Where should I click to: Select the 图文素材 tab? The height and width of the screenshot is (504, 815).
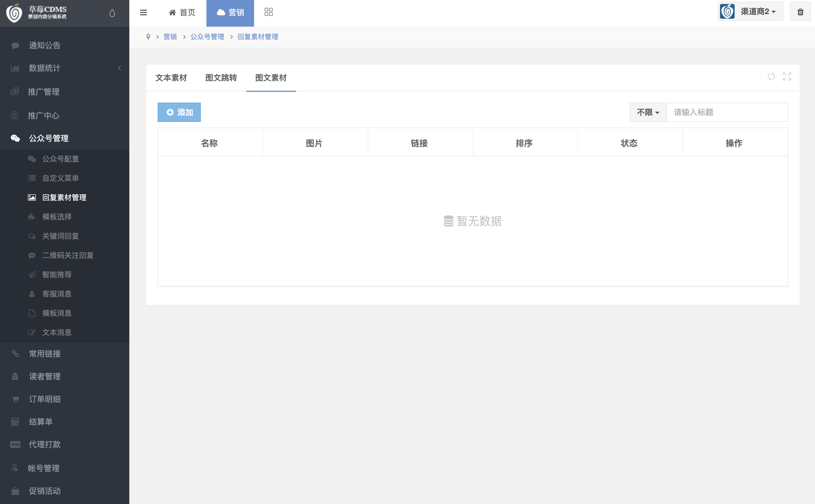(271, 78)
